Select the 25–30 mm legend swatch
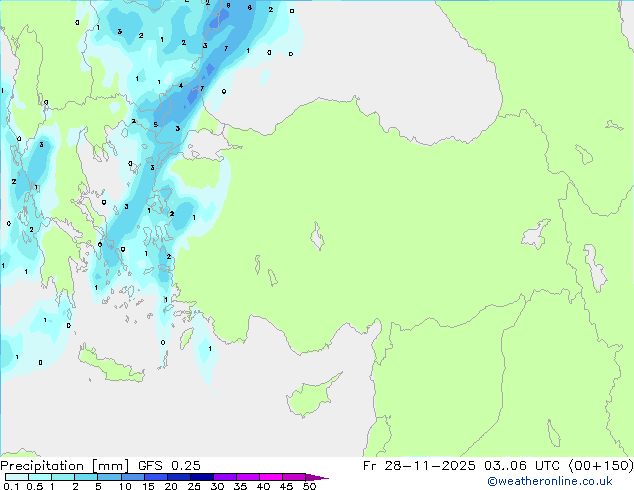Viewport: 634px width, 490px height. tap(202, 477)
